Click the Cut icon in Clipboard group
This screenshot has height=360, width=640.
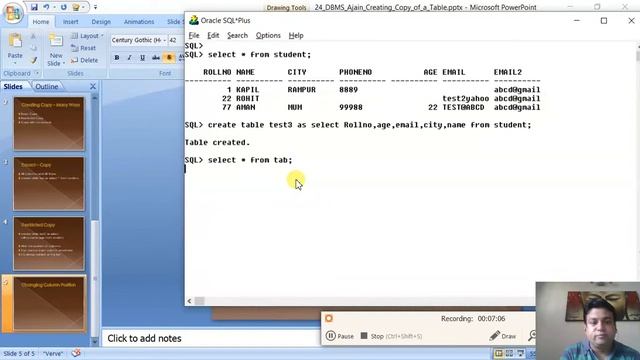[33, 37]
